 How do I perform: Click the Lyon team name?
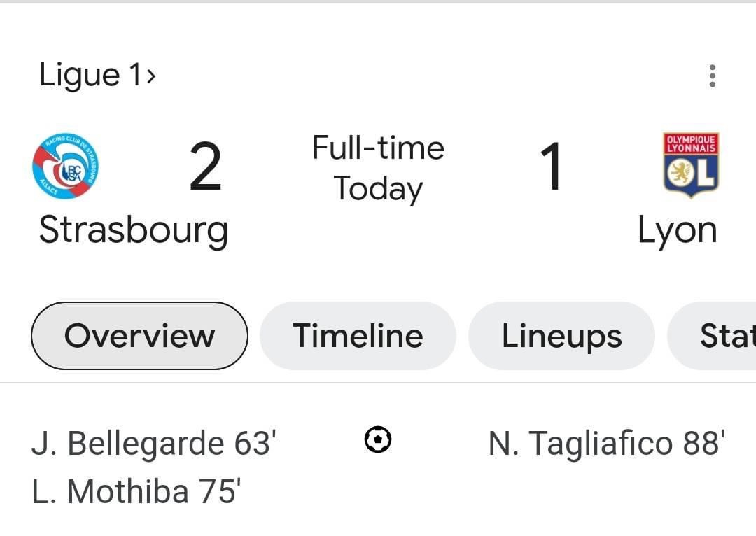[x=677, y=231]
